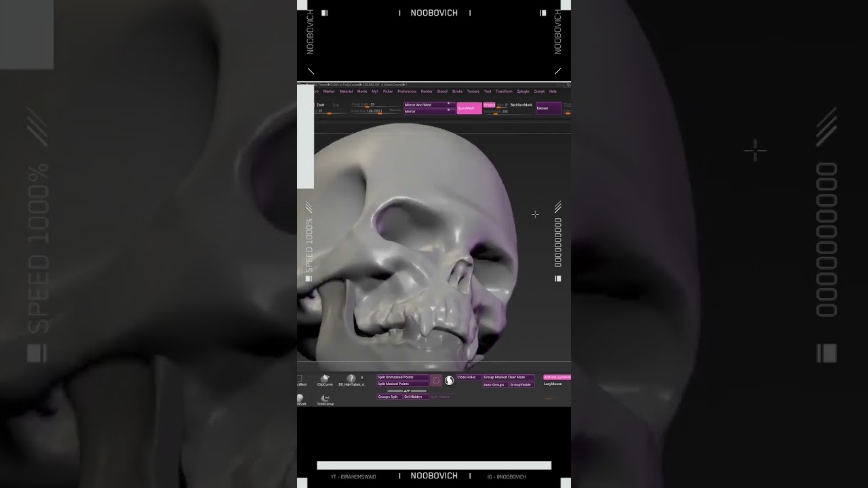Toggle the DynaMesh Project option

point(489,105)
